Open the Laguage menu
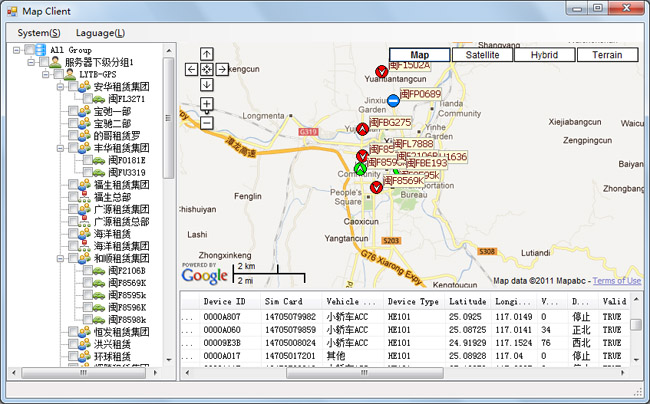 click(100, 33)
